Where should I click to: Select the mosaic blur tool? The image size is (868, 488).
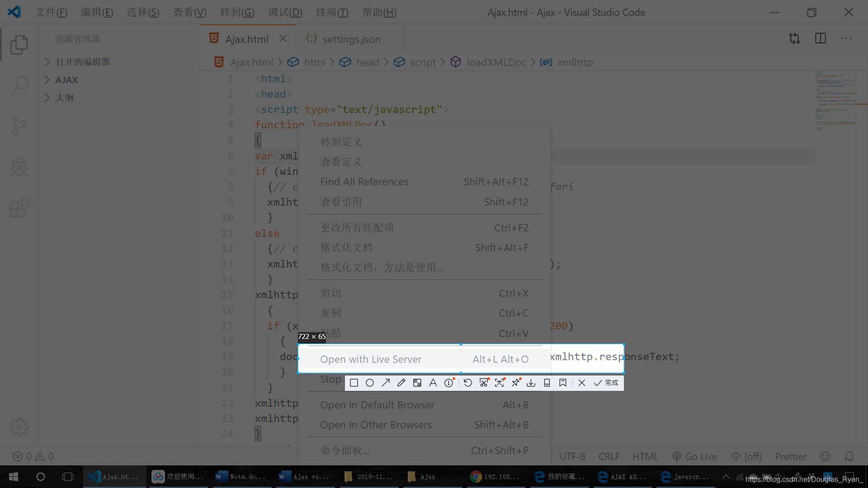coord(417,383)
